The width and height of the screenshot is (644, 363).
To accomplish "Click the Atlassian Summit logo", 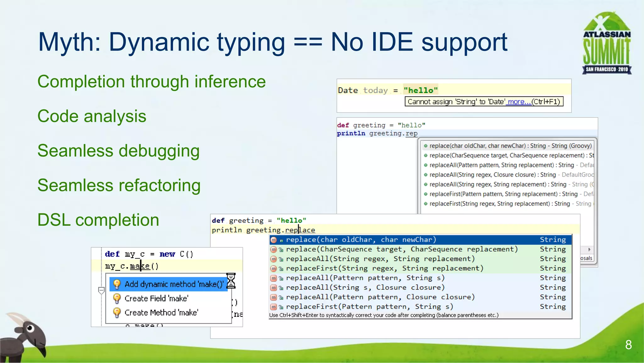I will pos(607,43).
